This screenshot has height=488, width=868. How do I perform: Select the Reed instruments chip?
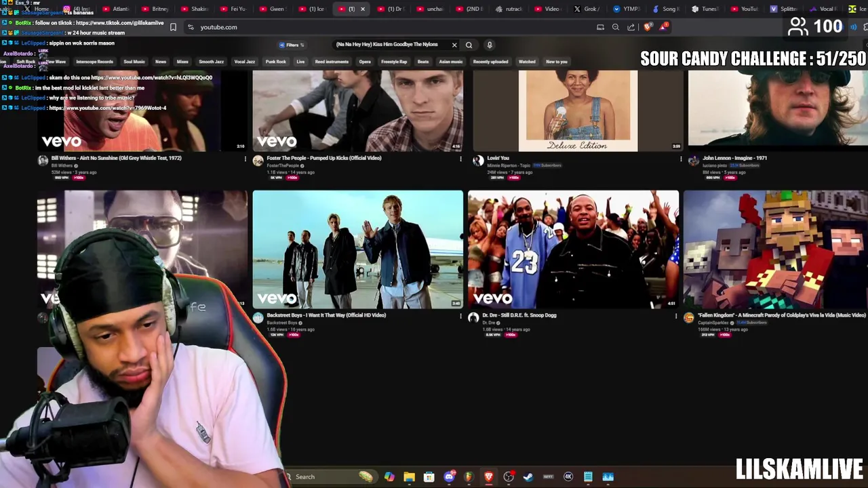(332, 62)
